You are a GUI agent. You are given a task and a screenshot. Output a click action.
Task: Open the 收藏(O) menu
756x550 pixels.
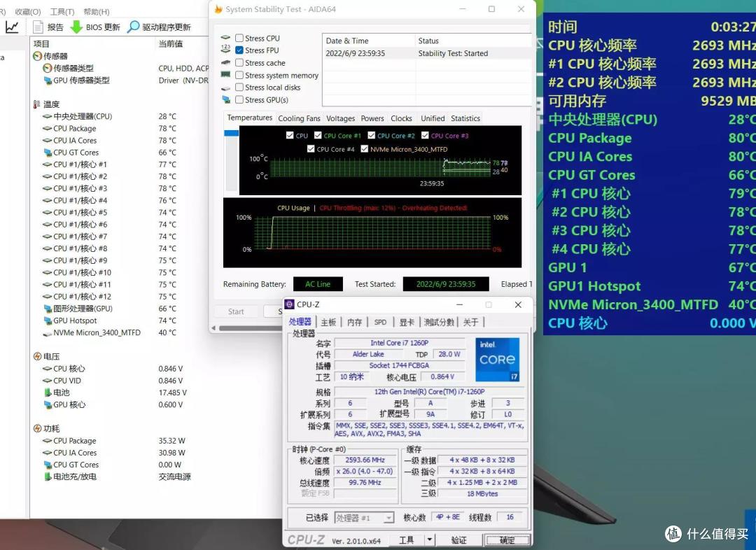pos(28,12)
